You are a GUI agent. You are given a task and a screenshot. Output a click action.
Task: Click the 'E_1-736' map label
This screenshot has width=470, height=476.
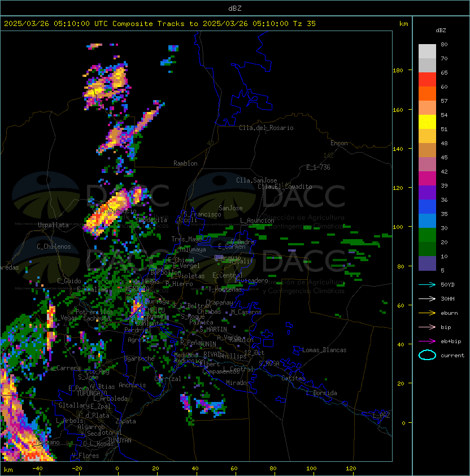(318, 167)
